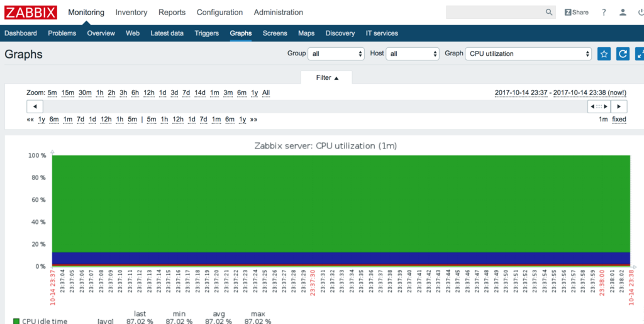Image resolution: width=644 pixels, height=324 pixels.
Task: Open the Host dropdown
Action: click(x=413, y=54)
